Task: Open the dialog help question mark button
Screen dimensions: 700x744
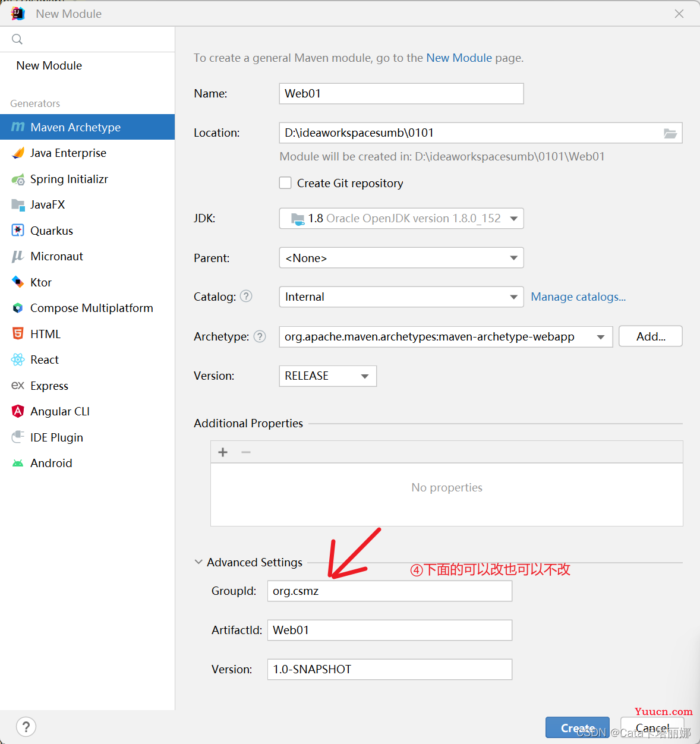Action: click(x=26, y=726)
